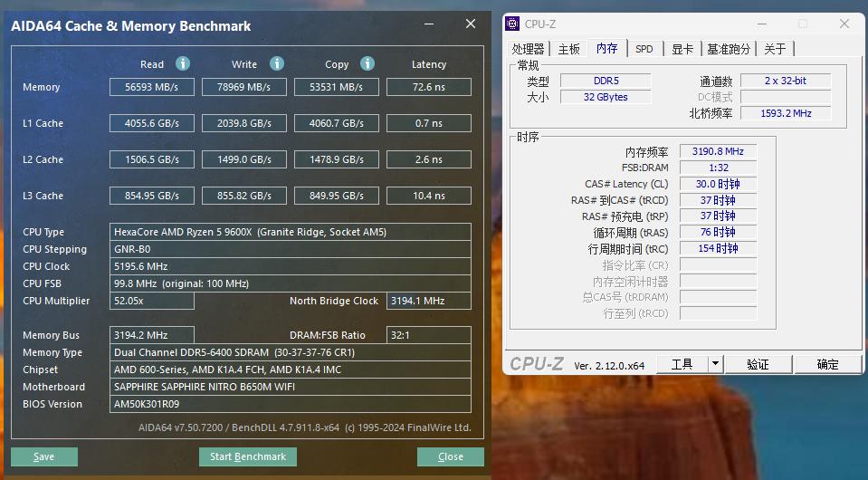The height and width of the screenshot is (480, 868).
Task: Click L2 Cache latency 2.6 ns
Action: [429, 159]
